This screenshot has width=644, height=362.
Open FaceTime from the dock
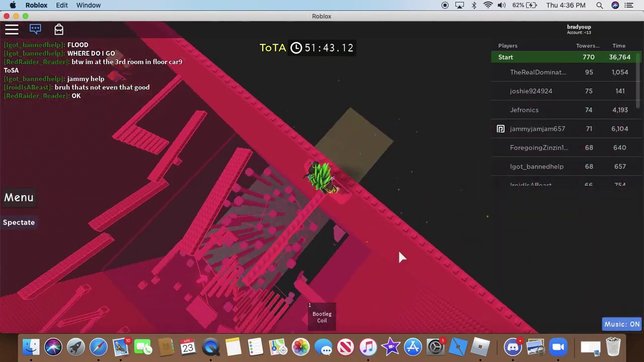point(143,347)
